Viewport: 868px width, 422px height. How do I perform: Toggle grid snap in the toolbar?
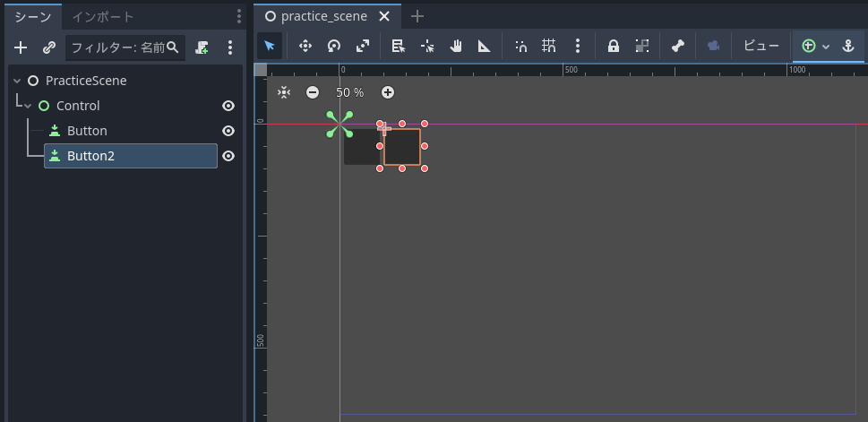tap(549, 46)
